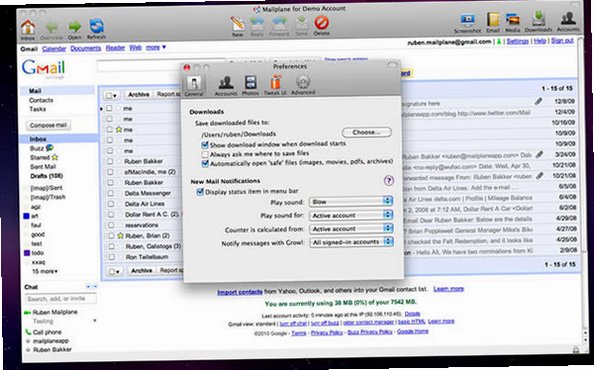The width and height of the screenshot is (594, 370).
Task: Open the Reader link in Gmail bar
Action: [x=115, y=48]
